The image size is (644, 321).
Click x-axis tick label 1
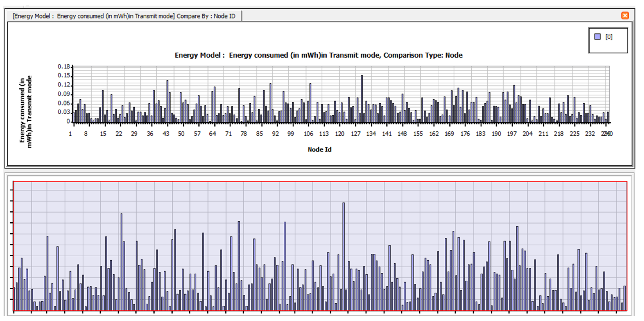[x=70, y=134]
